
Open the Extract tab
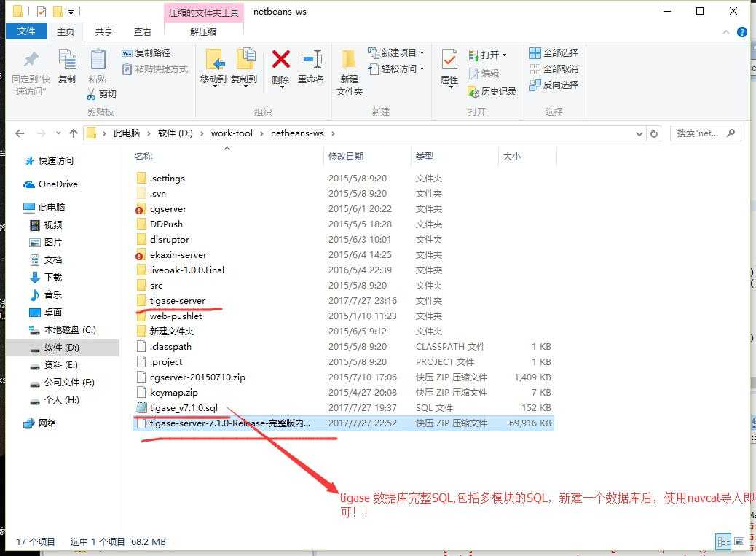point(203,32)
